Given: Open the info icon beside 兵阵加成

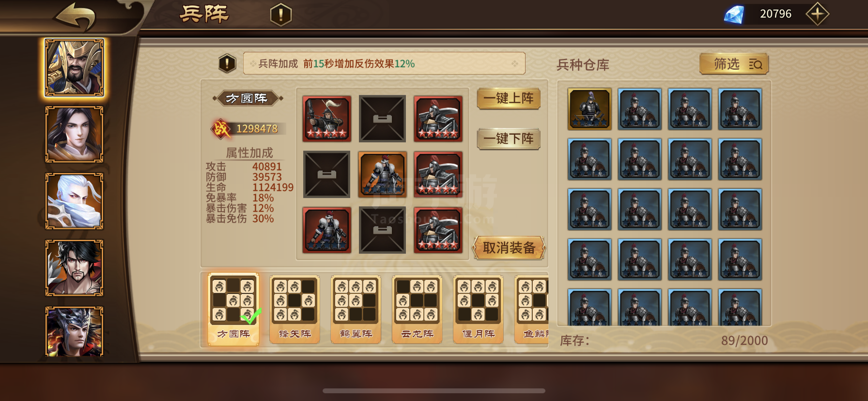Looking at the screenshot, I should [227, 63].
